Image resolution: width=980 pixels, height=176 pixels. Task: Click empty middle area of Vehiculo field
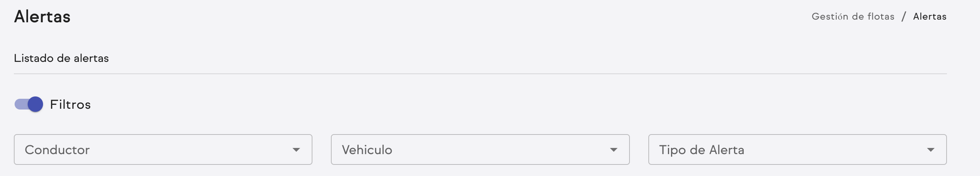pos(500,149)
